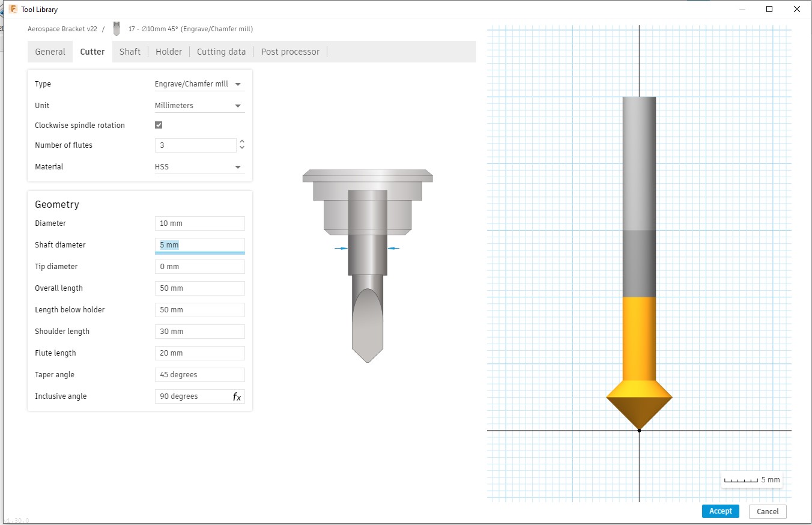Screen dimensions: 812x525
Task: Open the Holder tab
Action: (169, 52)
